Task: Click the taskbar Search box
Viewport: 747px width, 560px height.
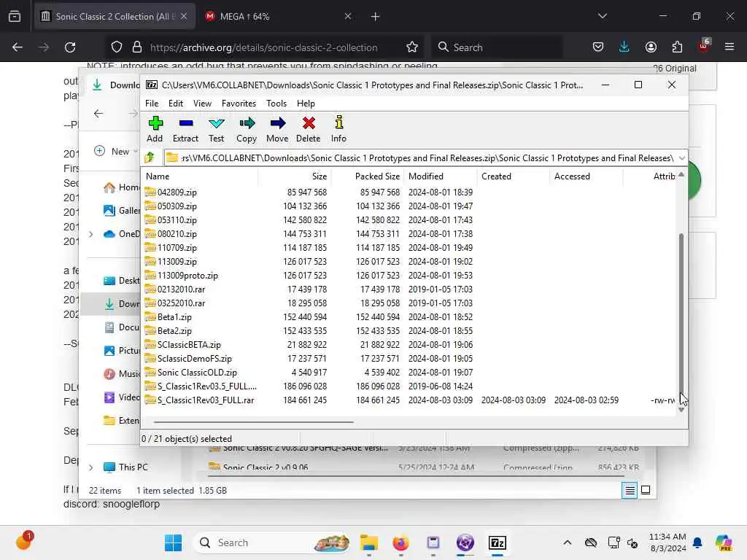Action: 271,542
